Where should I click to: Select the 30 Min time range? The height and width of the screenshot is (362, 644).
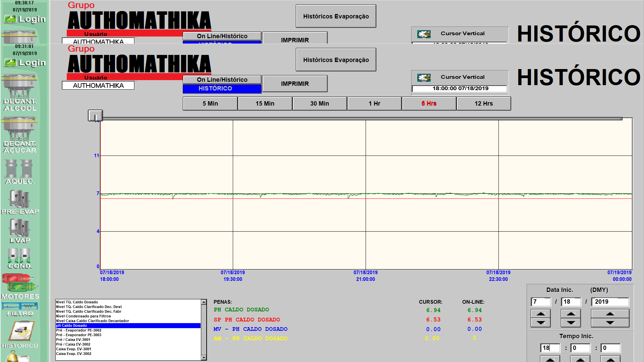[320, 104]
